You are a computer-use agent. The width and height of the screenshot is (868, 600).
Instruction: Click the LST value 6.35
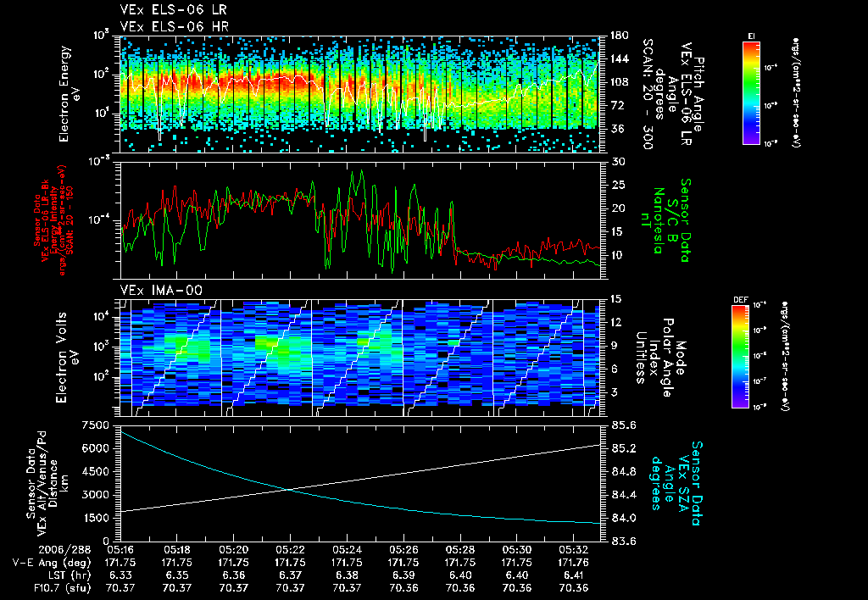pyautogui.click(x=176, y=575)
